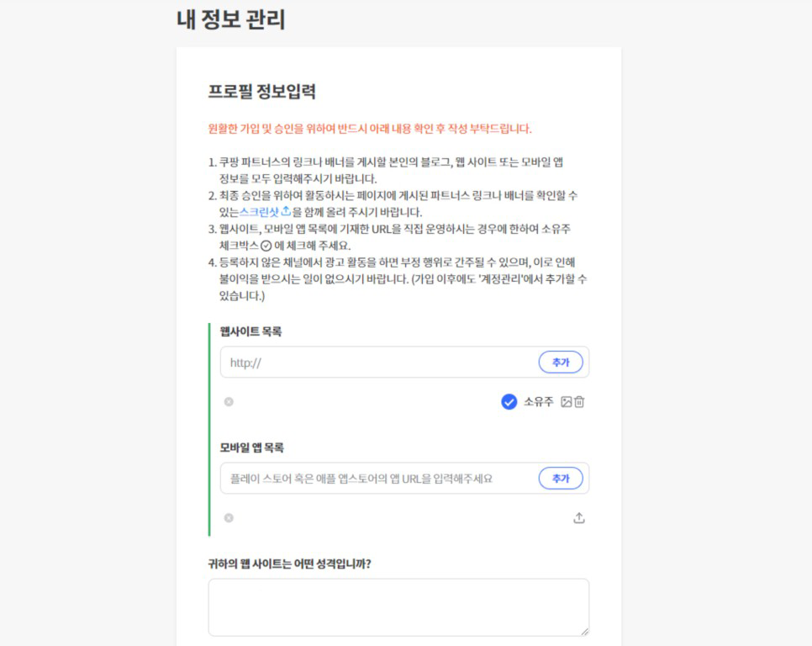Click 추가 button in 모바일 앱 목록
Screen dimensions: 812x646
561,478
